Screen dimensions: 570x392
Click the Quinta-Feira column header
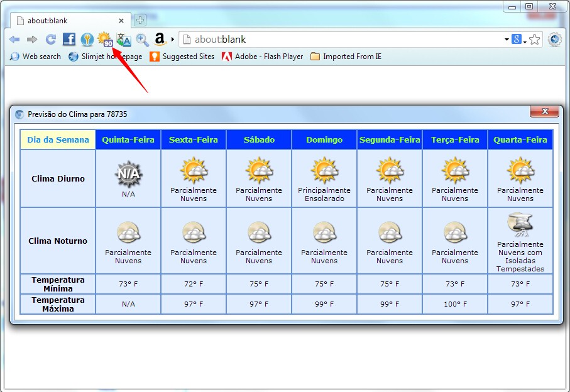[128, 140]
